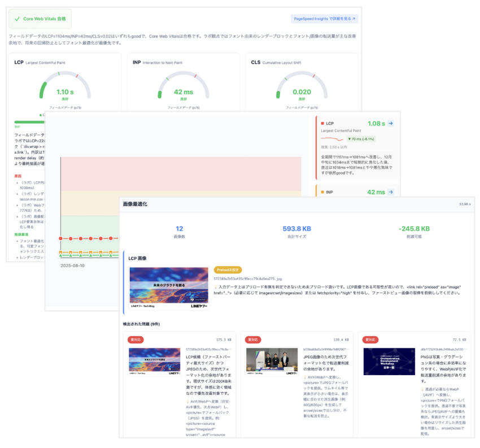Click the 42 ms value in the trend sidebar
Viewport: 480px width, 448px height.
tap(376, 192)
